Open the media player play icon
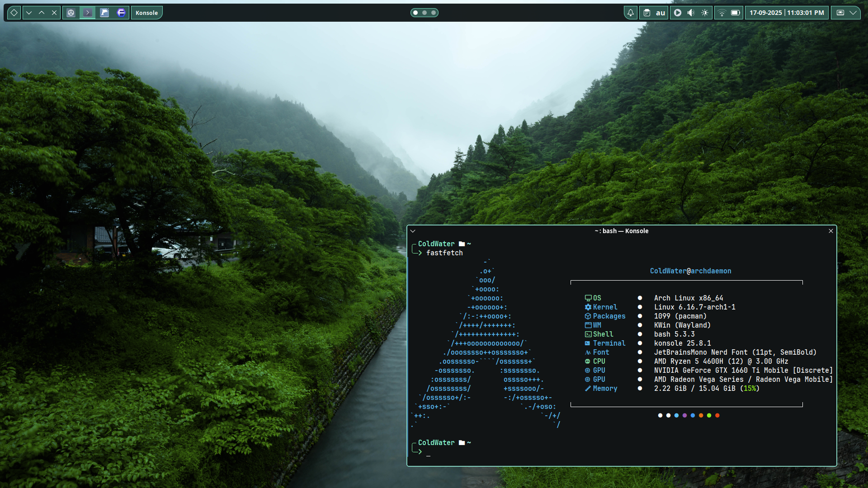Screen dimensions: 868x488 click(x=678, y=13)
